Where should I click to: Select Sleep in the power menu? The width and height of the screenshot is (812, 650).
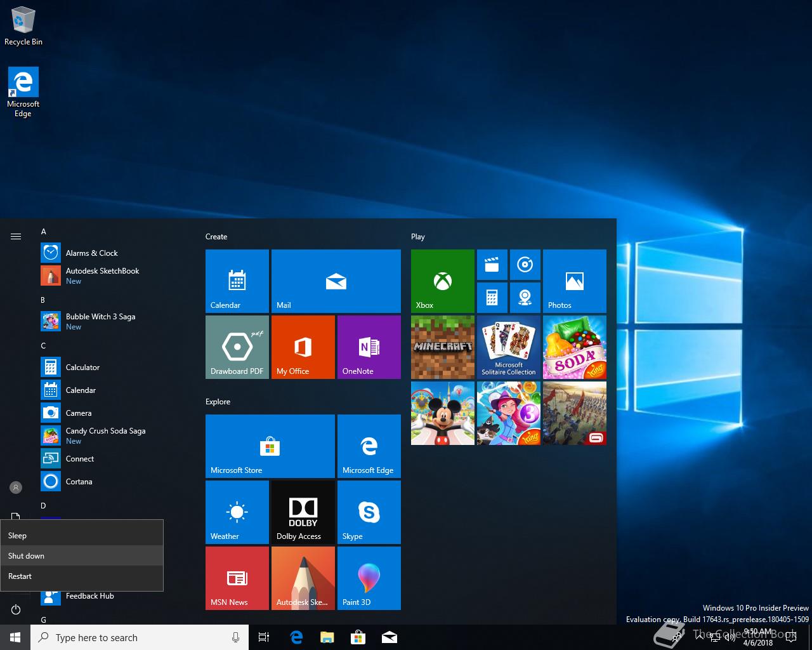18,535
